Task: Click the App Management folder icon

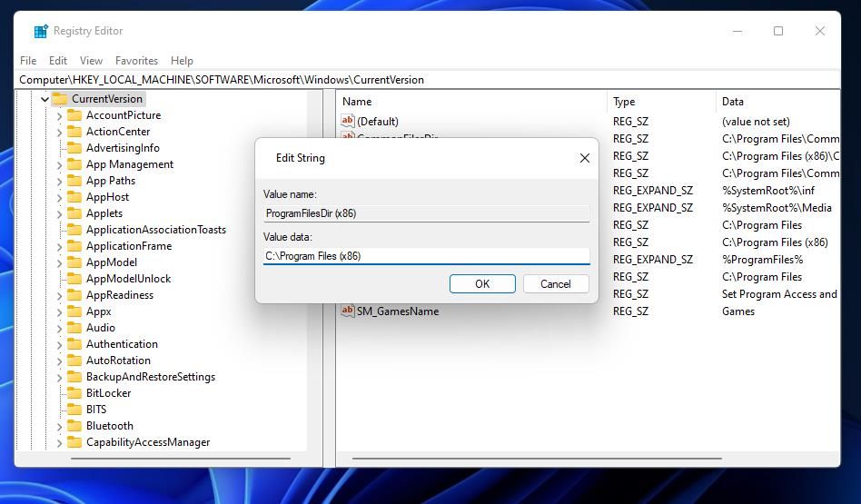Action: pyautogui.click(x=74, y=164)
